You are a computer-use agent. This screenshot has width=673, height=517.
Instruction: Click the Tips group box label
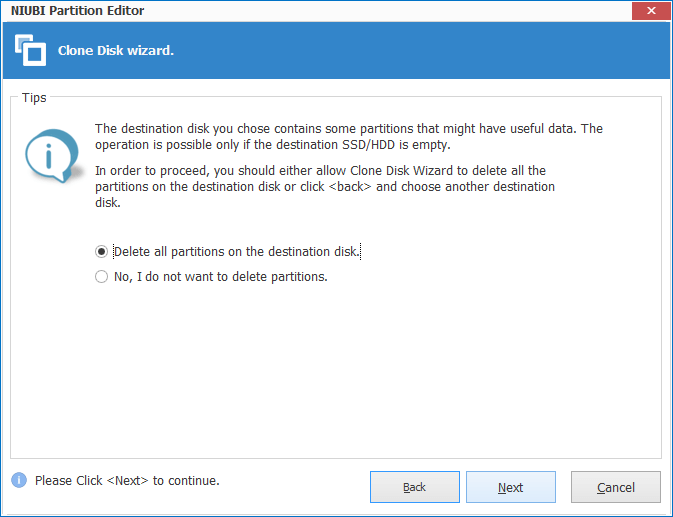(x=35, y=98)
